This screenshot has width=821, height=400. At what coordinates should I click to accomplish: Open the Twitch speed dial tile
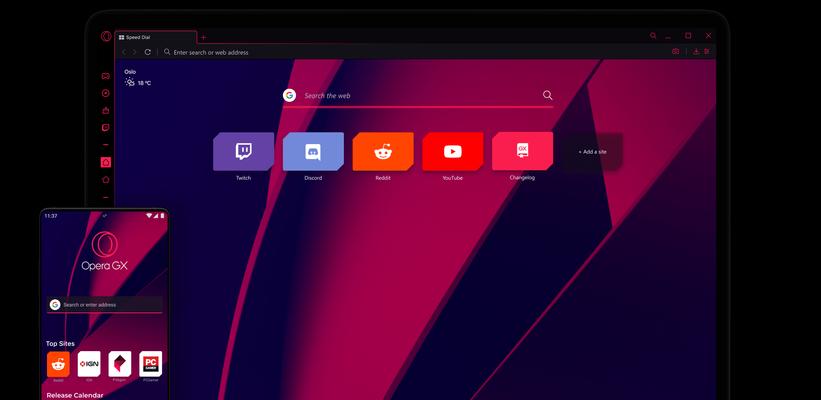tap(243, 151)
